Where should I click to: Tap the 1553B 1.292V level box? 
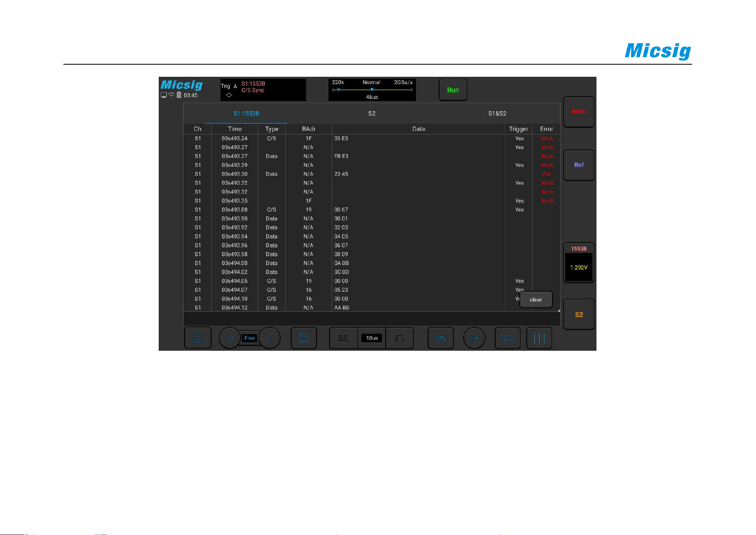[579, 263]
